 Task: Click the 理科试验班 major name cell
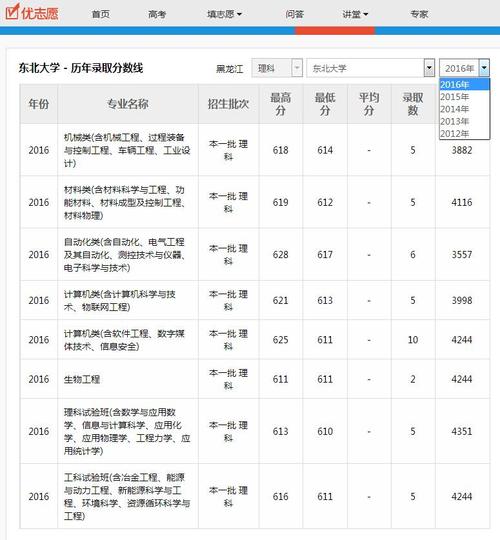[127, 431]
